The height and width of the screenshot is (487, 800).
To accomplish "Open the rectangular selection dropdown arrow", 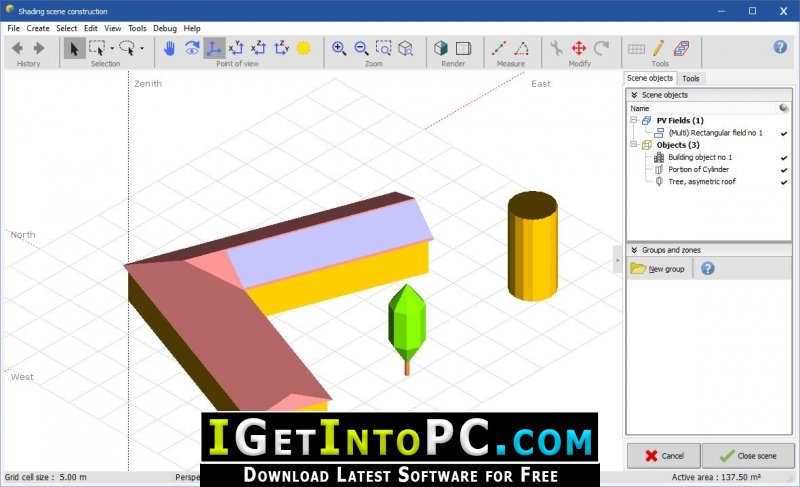I will [x=112, y=48].
